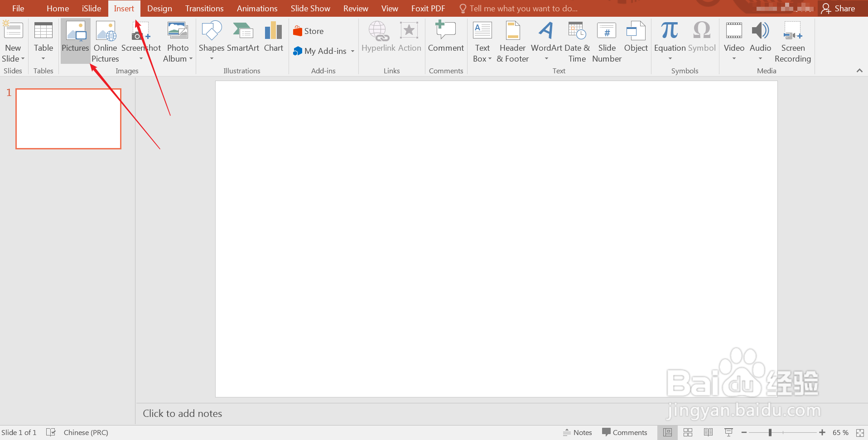Expand the My Add-ins dropdown
The height and width of the screenshot is (440, 868).
(x=352, y=51)
